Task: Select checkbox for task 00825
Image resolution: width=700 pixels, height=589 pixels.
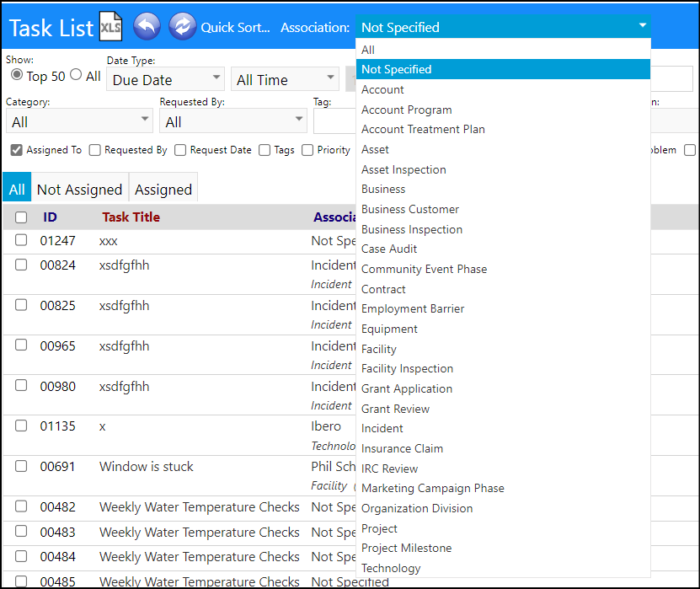Action: point(21,304)
